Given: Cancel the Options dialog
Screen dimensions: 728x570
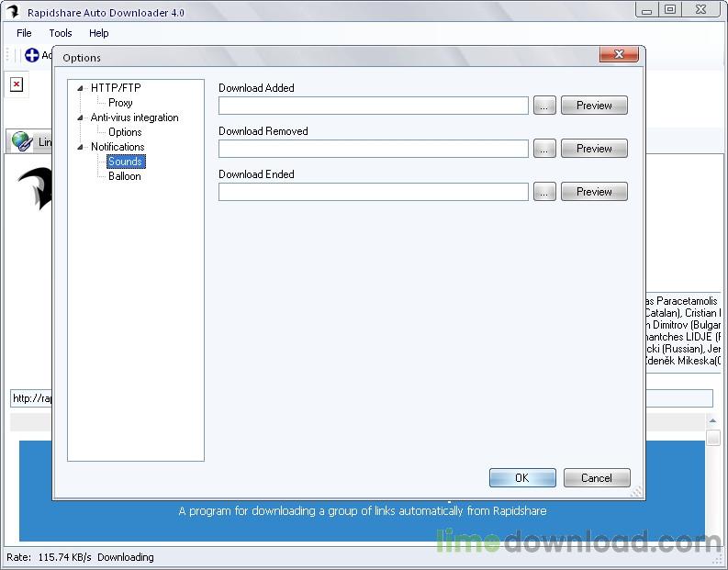Looking at the screenshot, I should coord(597,477).
